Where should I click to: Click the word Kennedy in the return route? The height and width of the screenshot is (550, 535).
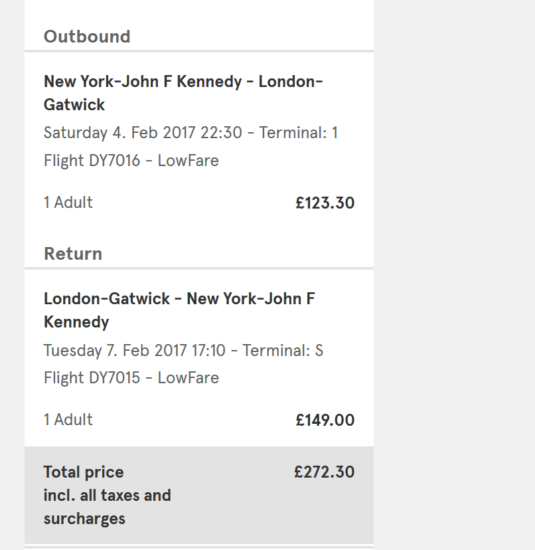pos(76,322)
